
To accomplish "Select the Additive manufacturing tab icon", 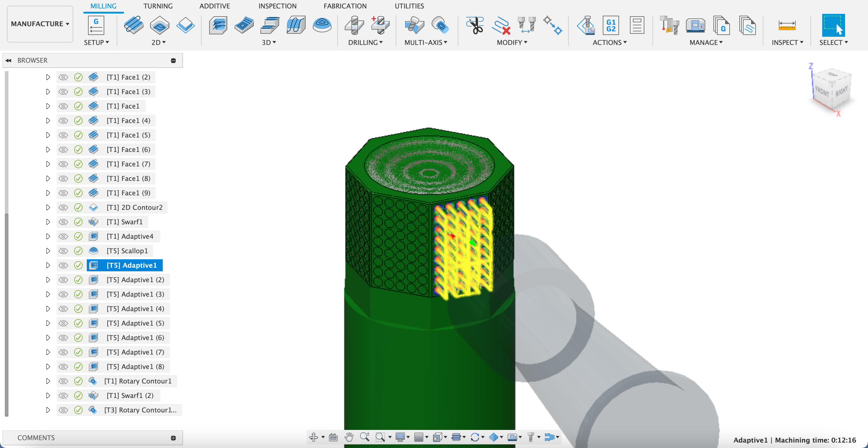I will coord(214,7).
